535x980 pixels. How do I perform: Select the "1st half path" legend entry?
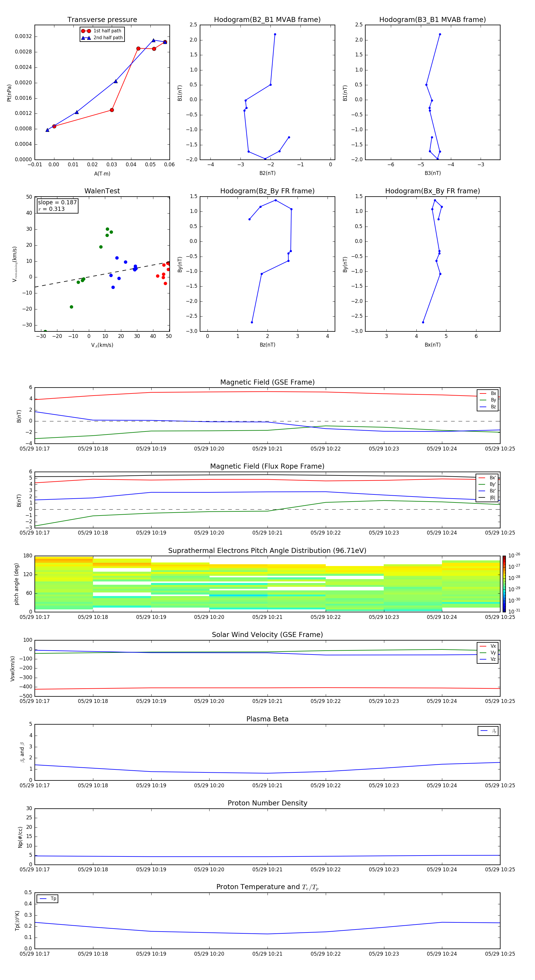tap(102, 31)
